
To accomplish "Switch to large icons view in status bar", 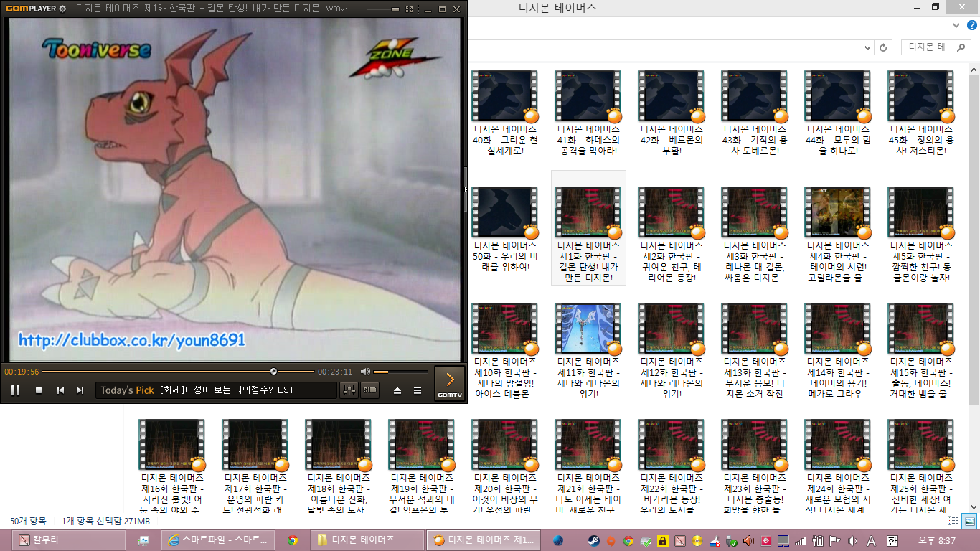I will 969,522.
